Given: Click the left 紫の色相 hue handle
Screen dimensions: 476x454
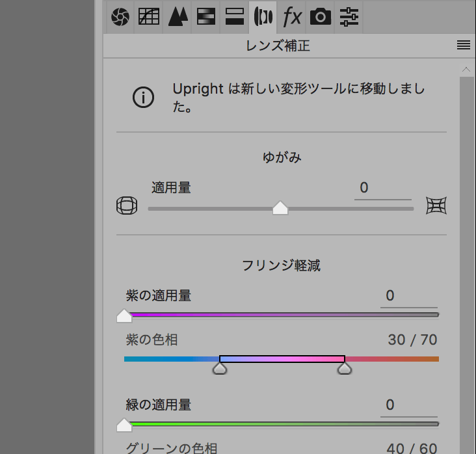Looking at the screenshot, I should coord(220,369).
